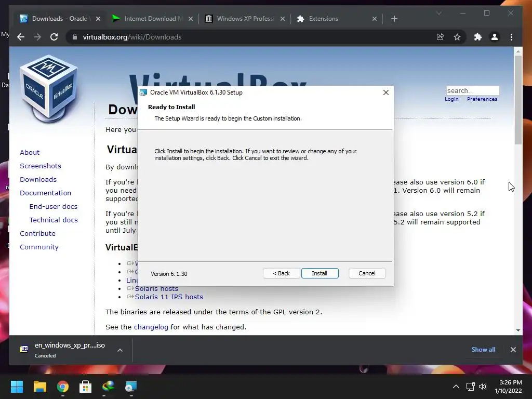Click Install in VirtualBox Setup wizard
Image resolution: width=532 pixels, height=399 pixels.
[x=320, y=273]
